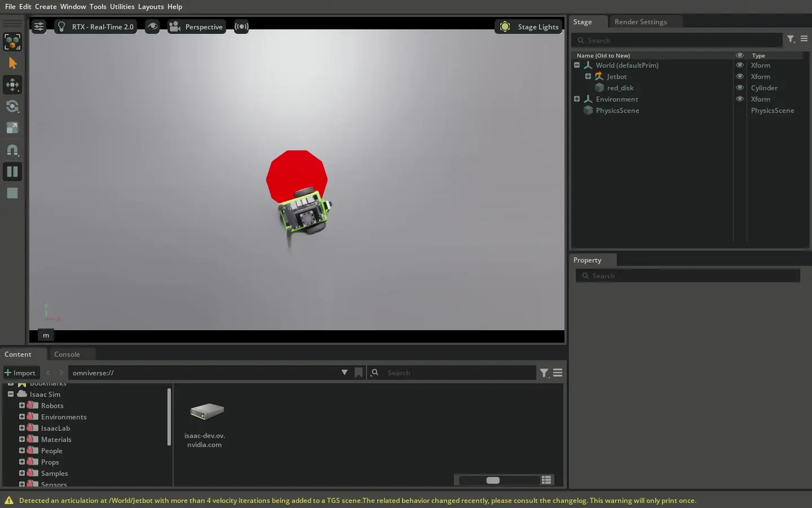Toggle visibility of the Jetbot
812x508 pixels.
(x=739, y=77)
